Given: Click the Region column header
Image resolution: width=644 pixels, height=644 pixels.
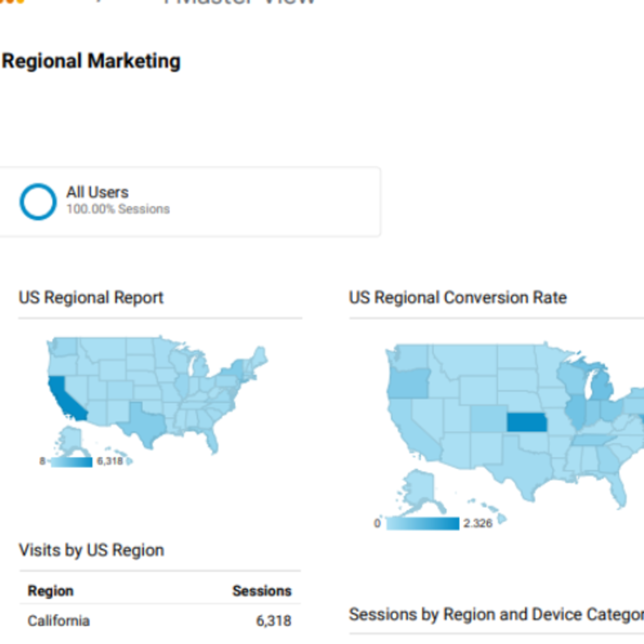Looking at the screenshot, I should point(50,591).
